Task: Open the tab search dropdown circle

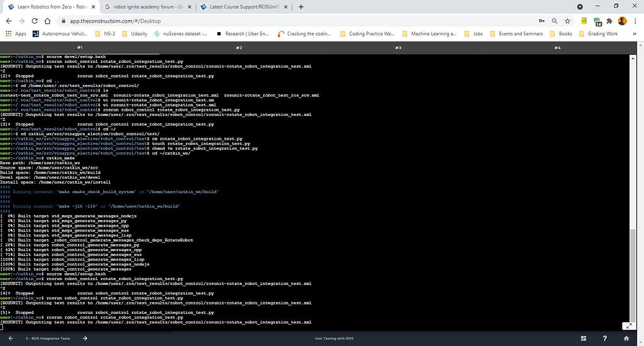Action: (x=579, y=6)
